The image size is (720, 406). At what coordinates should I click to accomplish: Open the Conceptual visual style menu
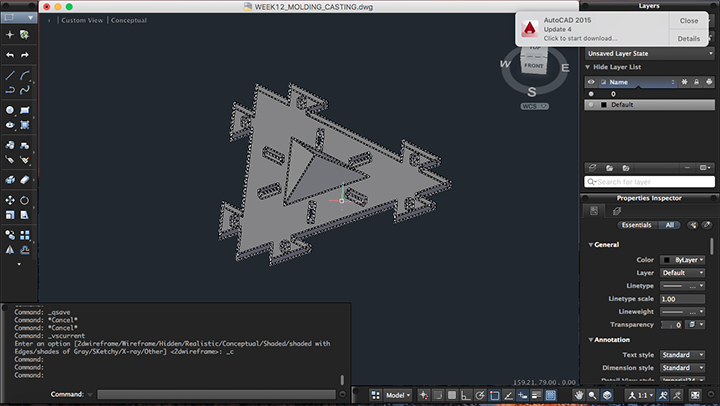point(129,20)
